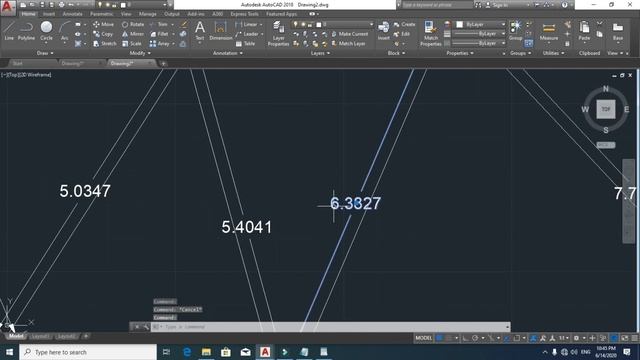The width and height of the screenshot is (640, 360).
Task: Click the Linear dimension tool
Action: point(247,24)
